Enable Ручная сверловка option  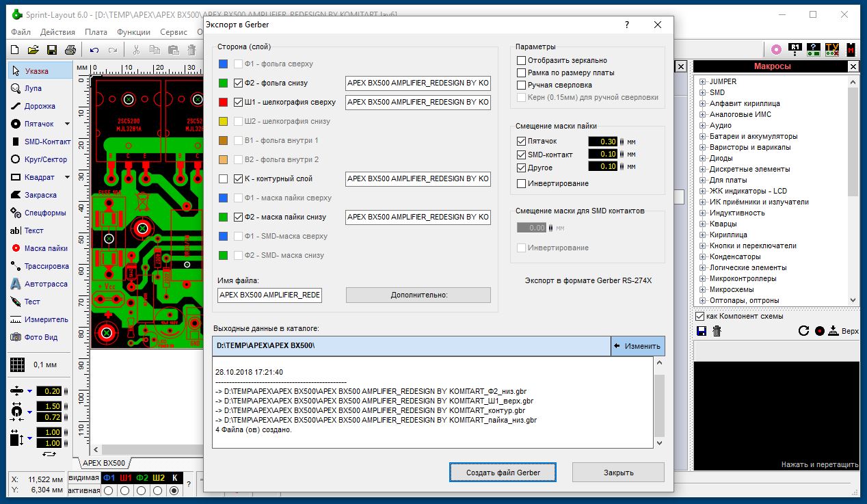click(522, 85)
